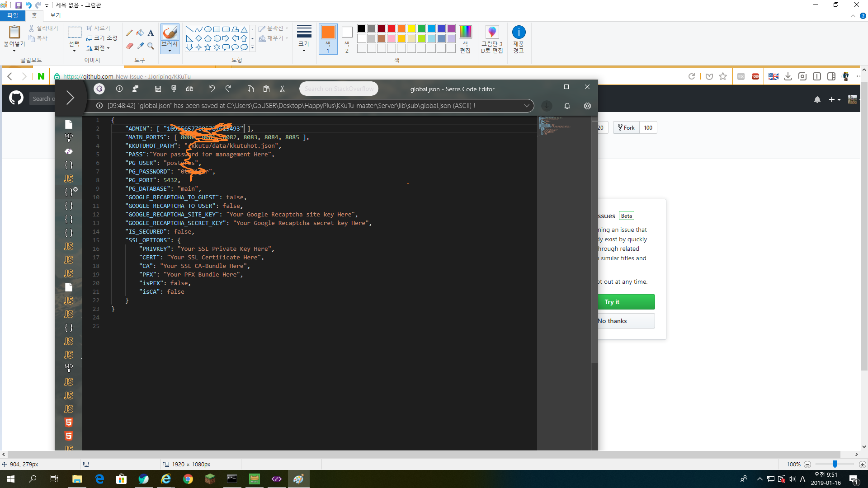The height and width of the screenshot is (488, 868).
Task: Select the Pencil tool in Paint
Action: pos(129,33)
